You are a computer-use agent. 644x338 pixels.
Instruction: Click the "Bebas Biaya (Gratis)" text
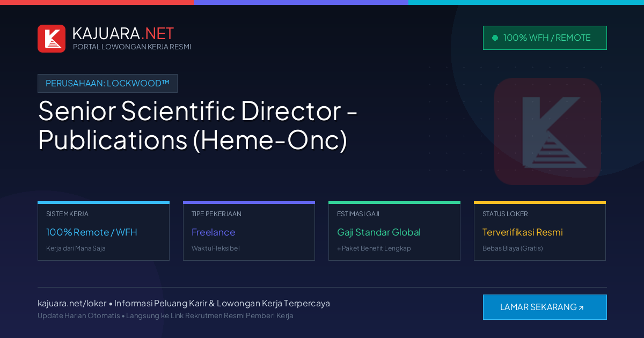pyautogui.click(x=513, y=248)
